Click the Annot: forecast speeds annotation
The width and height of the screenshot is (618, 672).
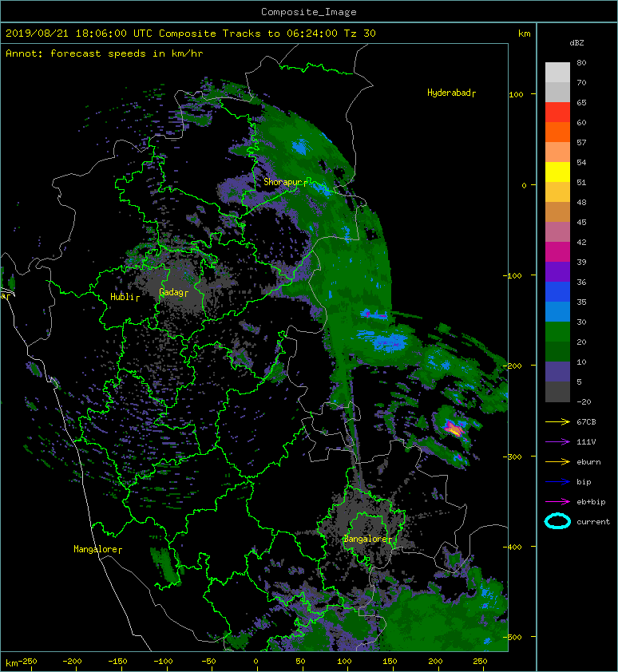click(105, 53)
